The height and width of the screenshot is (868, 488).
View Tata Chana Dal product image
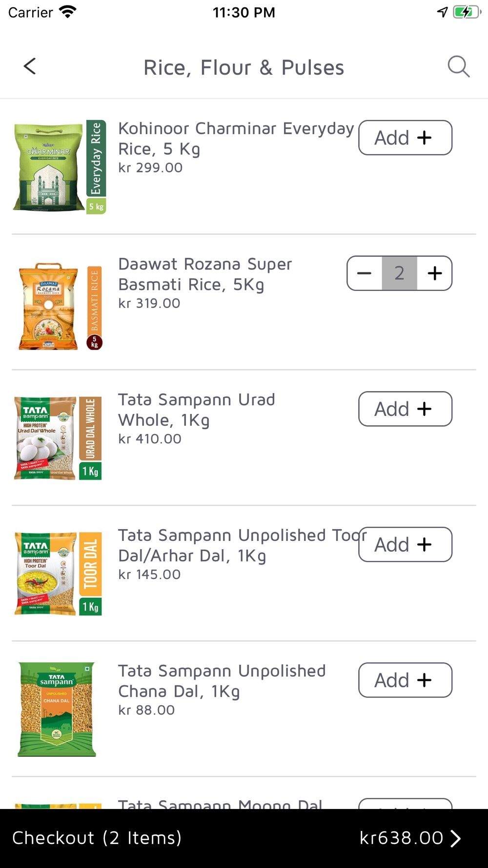click(57, 709)
